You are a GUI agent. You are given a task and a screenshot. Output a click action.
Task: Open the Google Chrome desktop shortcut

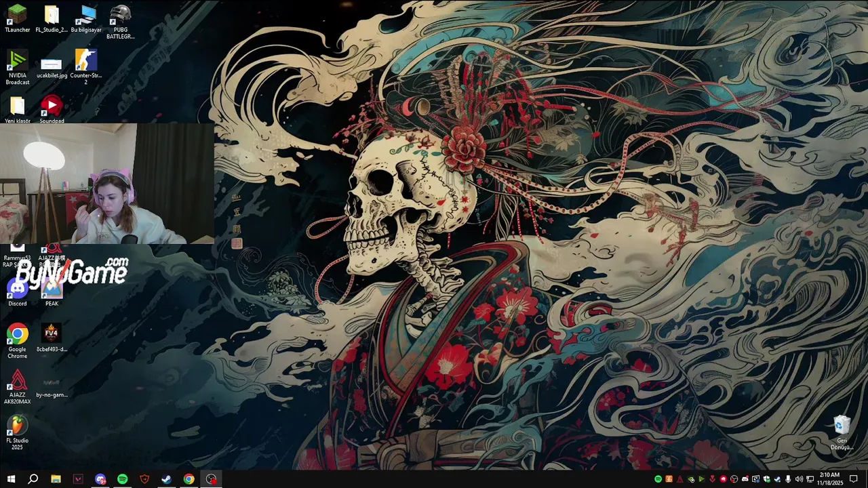tap(18, 341)
